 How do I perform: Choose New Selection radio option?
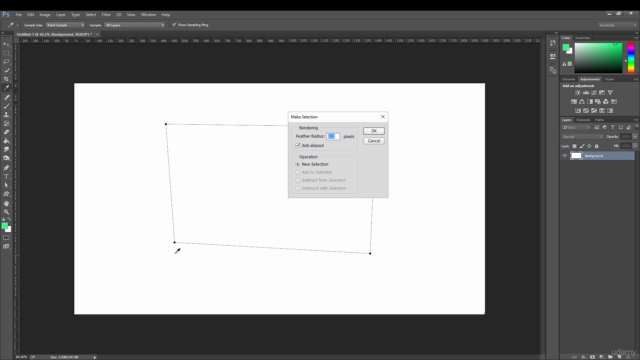pyautogui.click(x=298, y=164)
